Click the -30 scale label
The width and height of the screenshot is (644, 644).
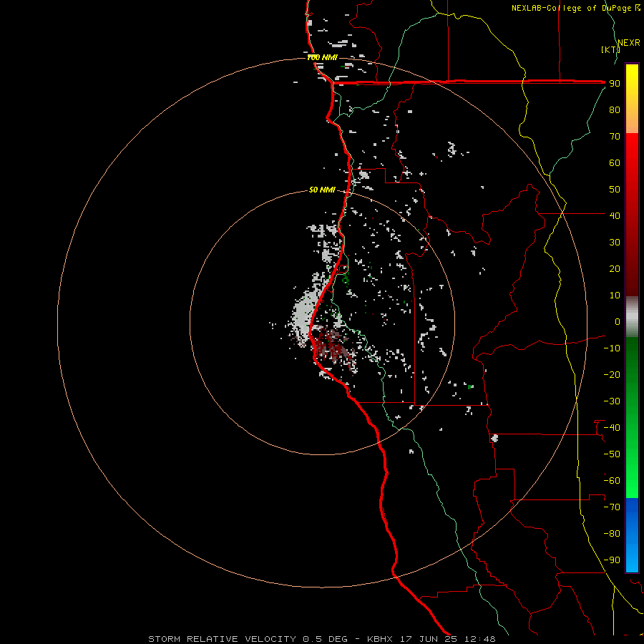click(x=612, y=401)
